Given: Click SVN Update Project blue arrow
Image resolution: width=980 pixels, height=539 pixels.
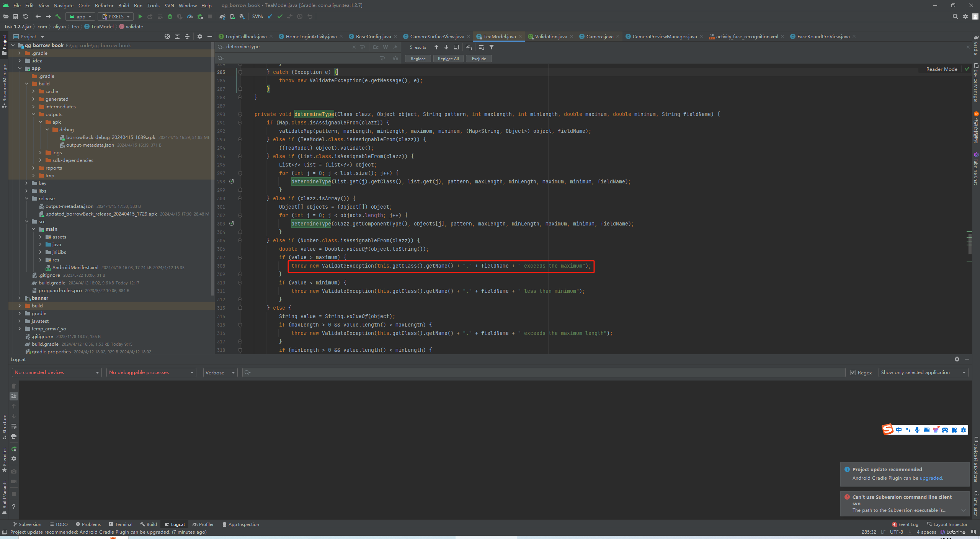Looking at the screenshot, I should coord(270,16).
